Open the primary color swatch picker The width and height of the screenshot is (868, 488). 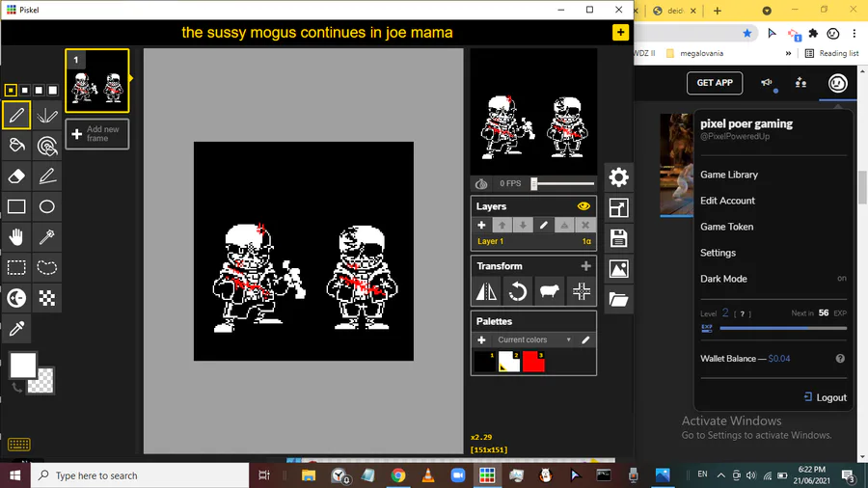23,366
